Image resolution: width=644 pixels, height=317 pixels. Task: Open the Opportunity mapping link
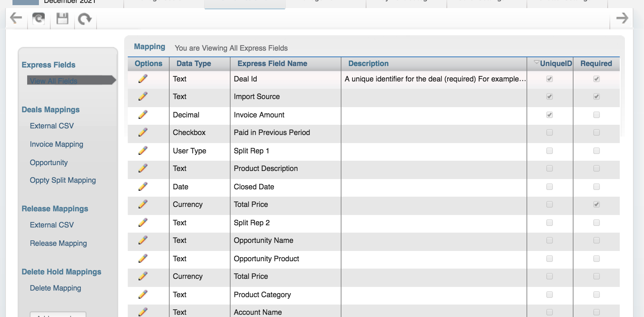(49, 163)
